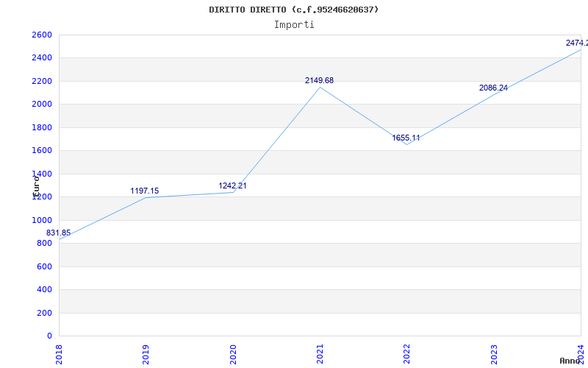The image size is (588, 368).
Task: Click the 2086.24 value label
Action: [493, 88]
